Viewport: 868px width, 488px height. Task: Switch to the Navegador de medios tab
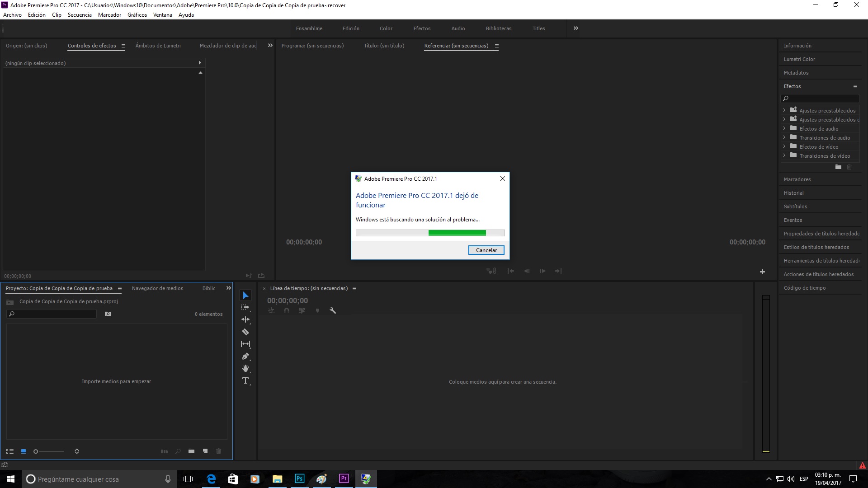(157, 288)
